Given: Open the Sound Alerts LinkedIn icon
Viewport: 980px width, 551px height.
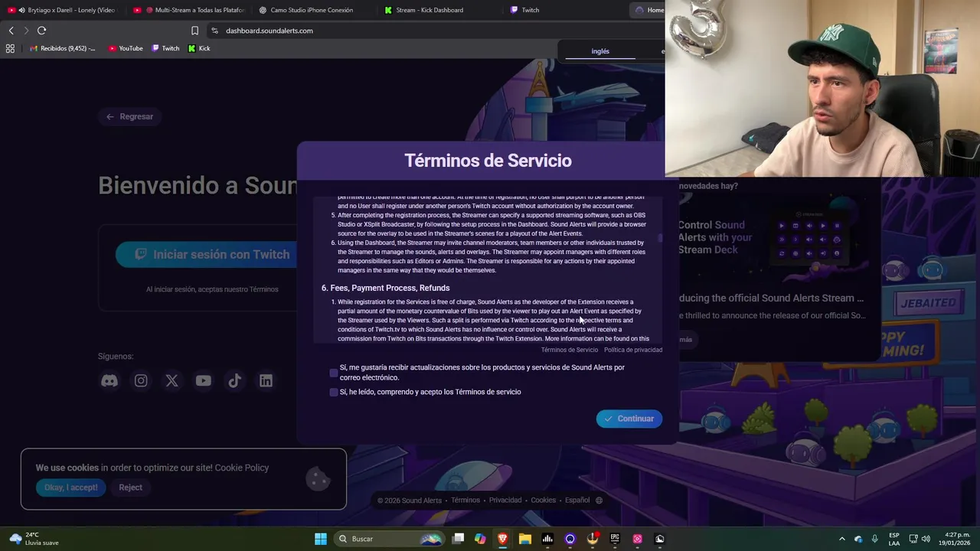Looking at the screenshot, I should (266, 380).
